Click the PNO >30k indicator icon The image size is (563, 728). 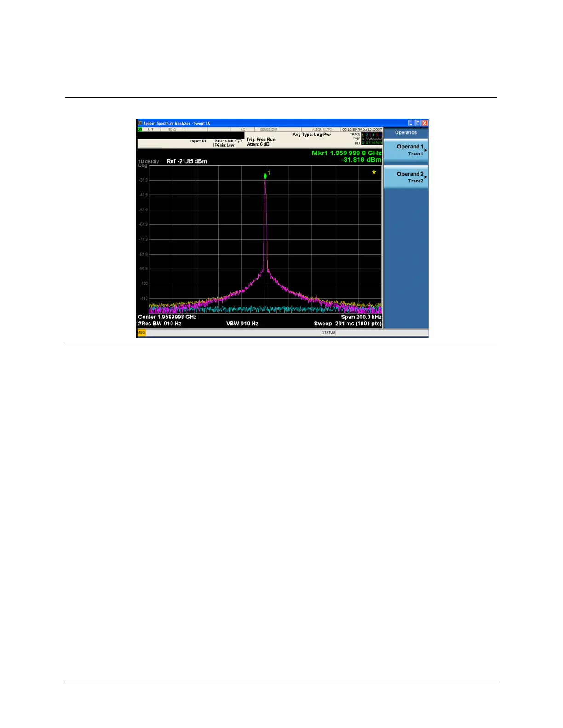coord(239,141)
